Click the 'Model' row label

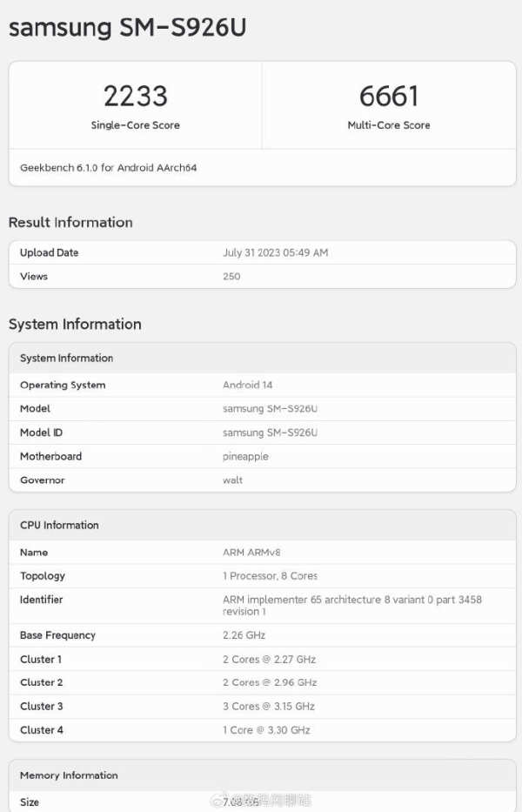coord(35,408)
